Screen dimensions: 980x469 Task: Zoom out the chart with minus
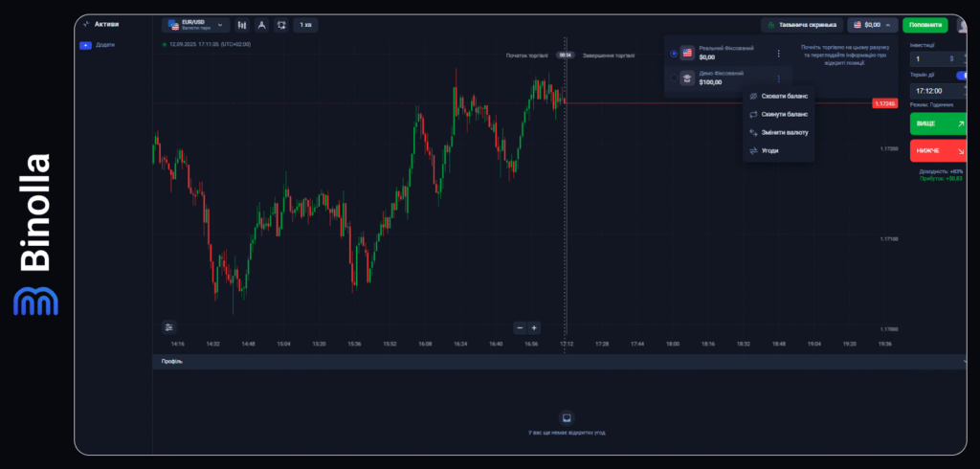coord(521,327)
